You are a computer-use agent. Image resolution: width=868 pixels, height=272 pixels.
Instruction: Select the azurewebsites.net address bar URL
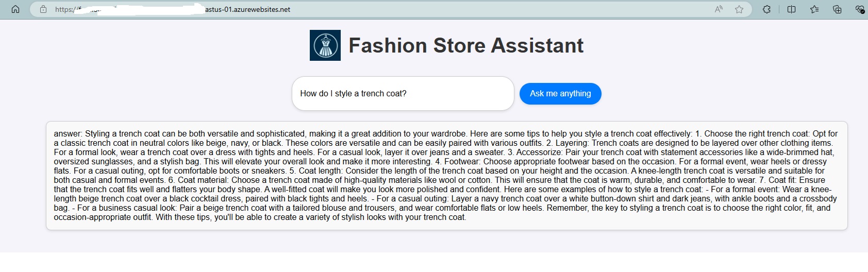click(247, 9)
